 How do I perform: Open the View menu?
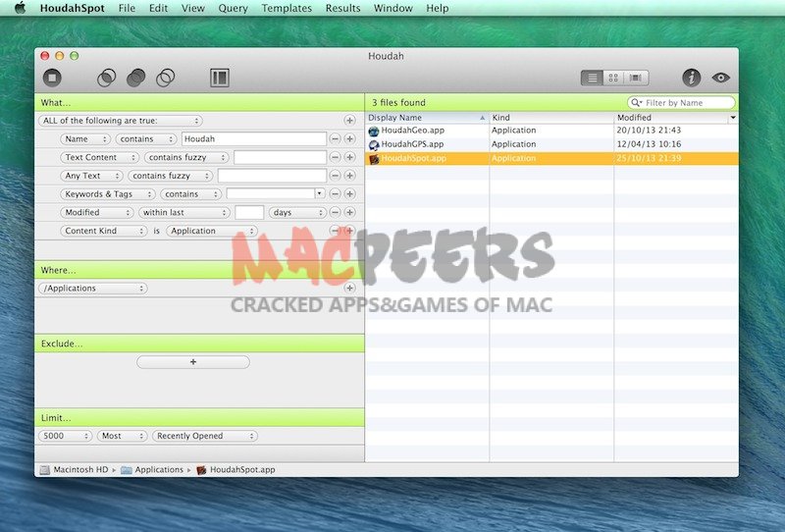point(192,9)
